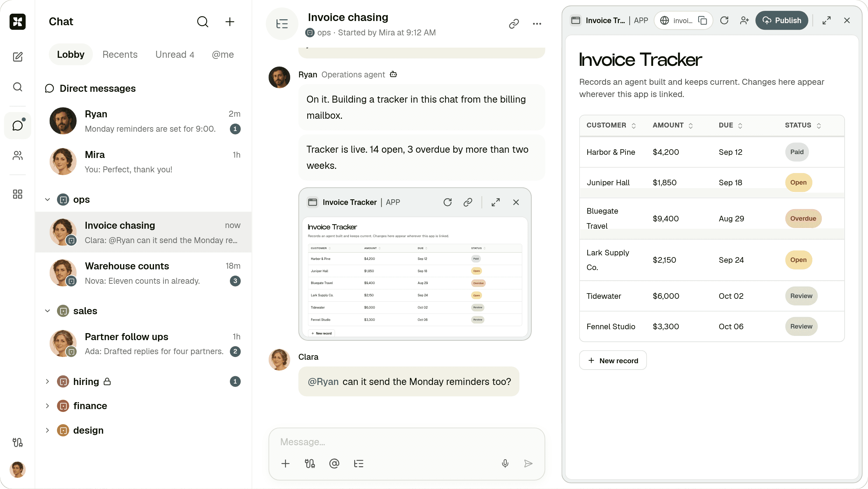Click the microphone icon in message composer
Viewport: 868px width, 489px height.
tap(505, 463)
